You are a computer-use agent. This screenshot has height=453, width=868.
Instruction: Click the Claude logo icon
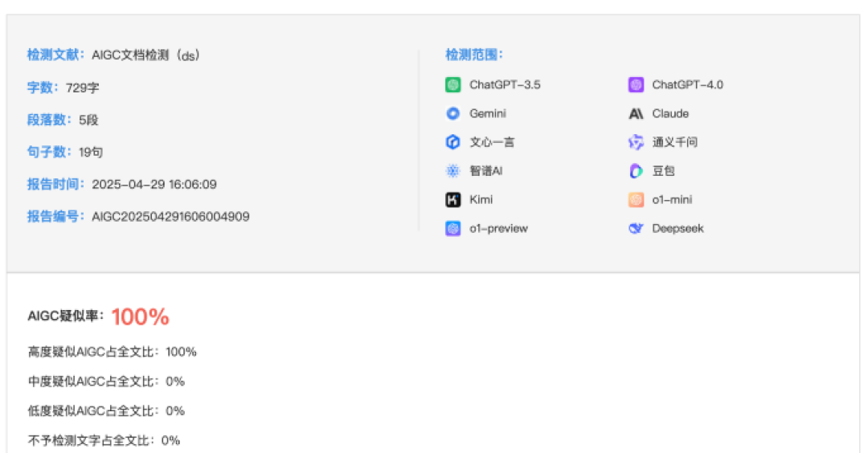pyautogui.click(x=636, y=113)
